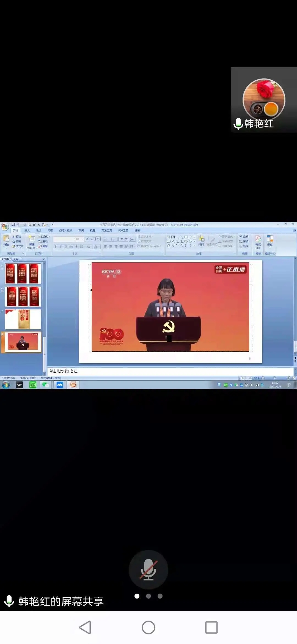Click the Office button logo
The image size is (297, 644).
tap(5, 227)
